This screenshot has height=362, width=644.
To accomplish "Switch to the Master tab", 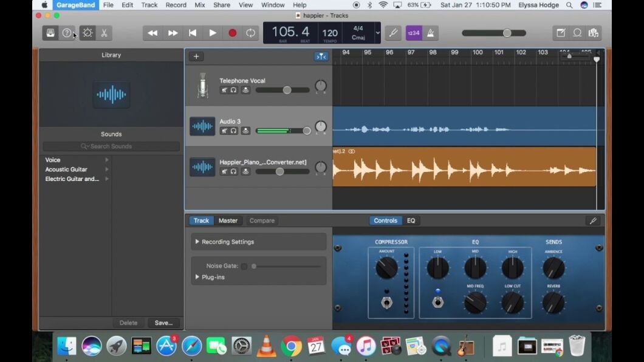I will 227,220.
